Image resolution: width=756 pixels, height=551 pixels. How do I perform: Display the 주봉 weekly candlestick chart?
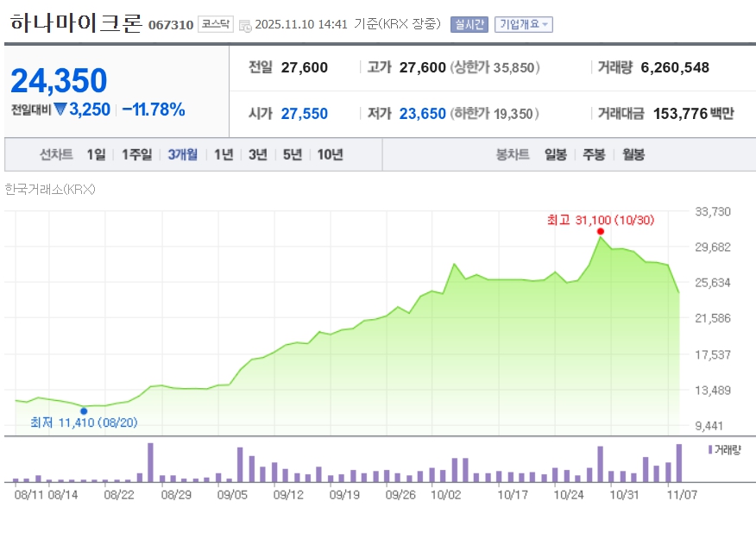coord(594,155)
